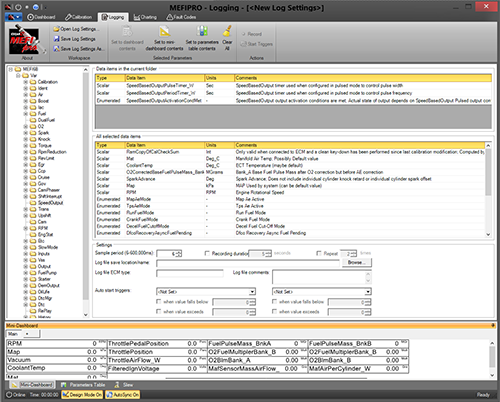Check 'when value falls below' under the right trigger
The width and height of the screenshot is (500, 402).
pos(274,302)
